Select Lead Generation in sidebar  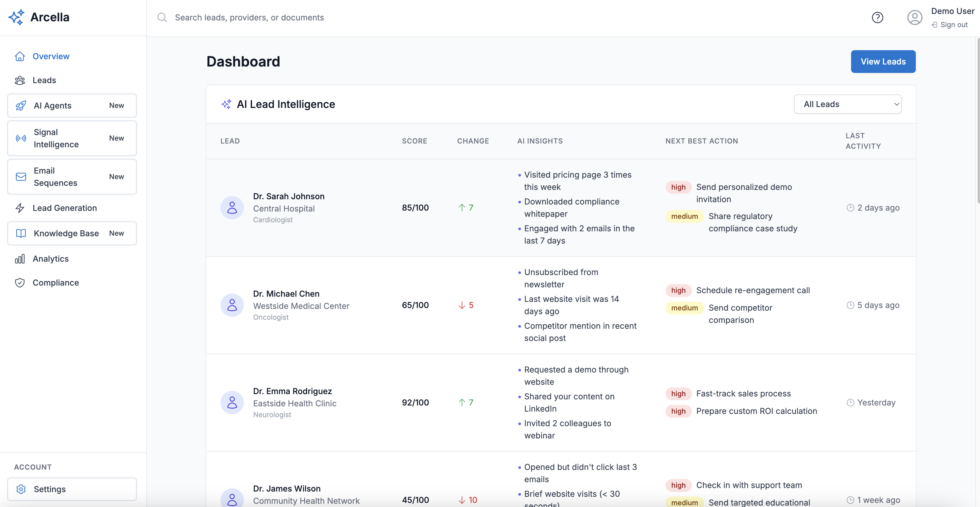pyautogui.click(x=65, y=208)
